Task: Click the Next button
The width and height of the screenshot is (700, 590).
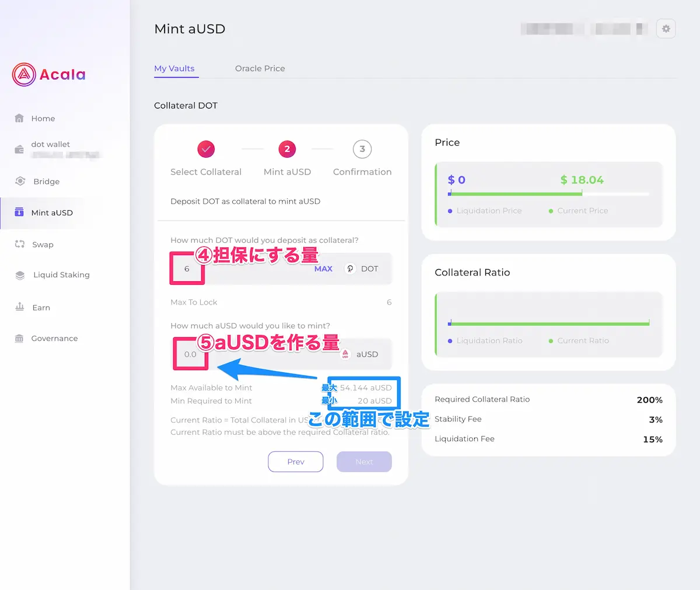Action: tap(364, 462)
